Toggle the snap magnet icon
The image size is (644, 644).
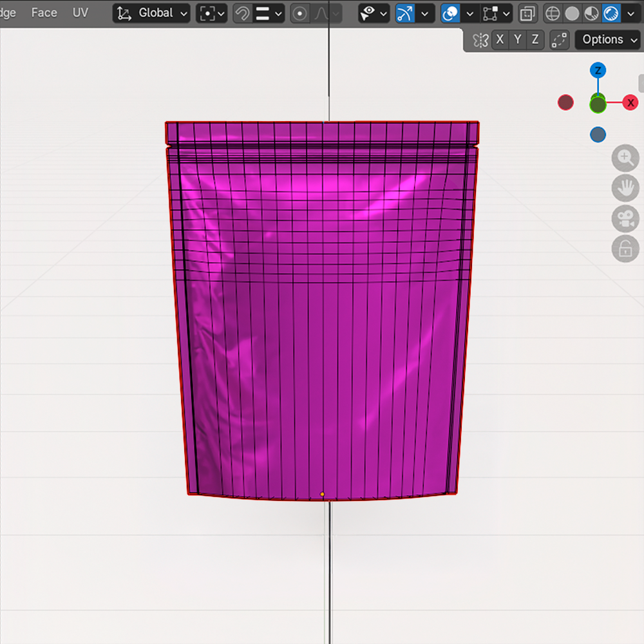pos(242,14)
